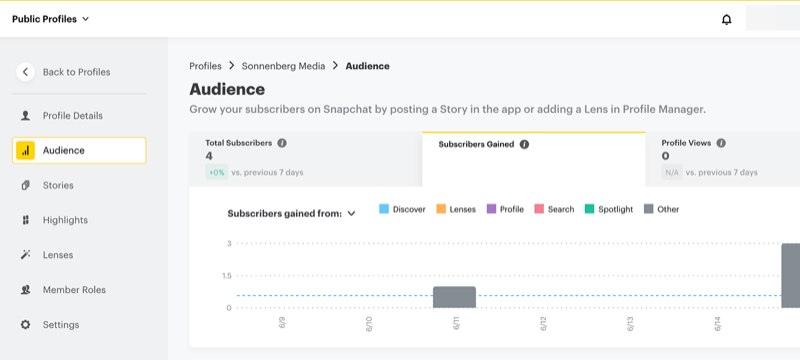
Task: Click the Lenses magic wand icon
Action: (26, 254)
